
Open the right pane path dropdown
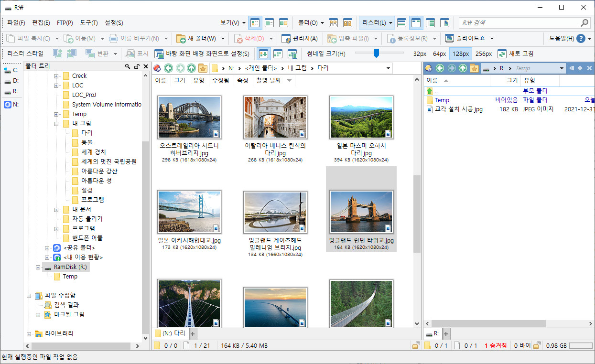[x=562, y=68]
